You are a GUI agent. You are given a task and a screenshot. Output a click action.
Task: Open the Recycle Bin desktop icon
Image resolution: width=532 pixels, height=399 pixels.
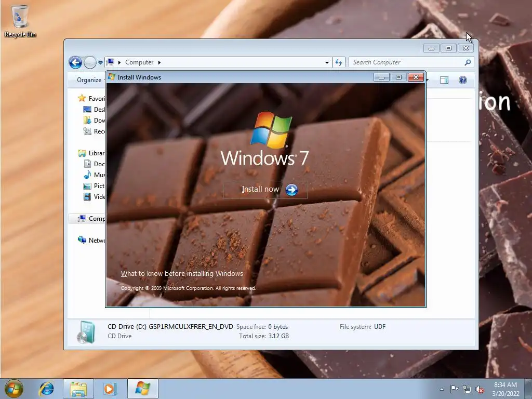click(20, 21)
